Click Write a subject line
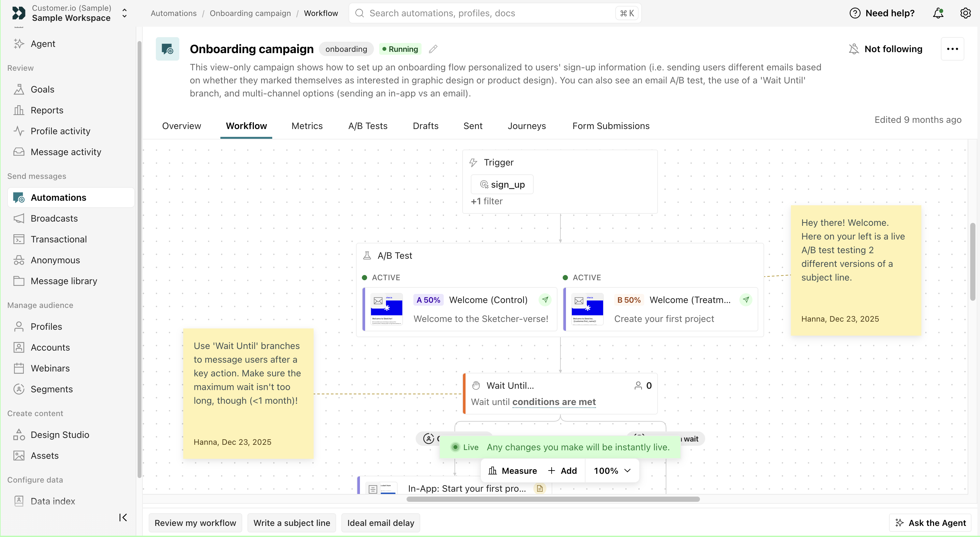This screenshot has width=980, height=537. [x=292, y=523]
